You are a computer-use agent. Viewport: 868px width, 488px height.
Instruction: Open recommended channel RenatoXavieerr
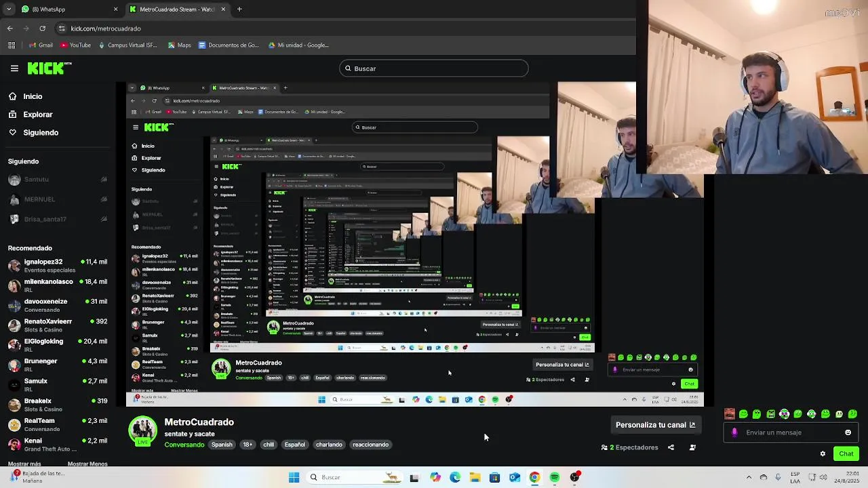58,325
